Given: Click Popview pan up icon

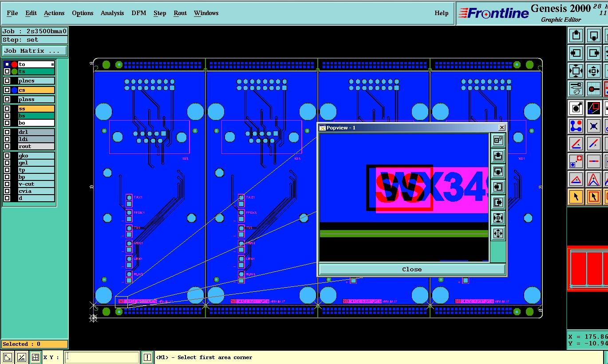Looking at the screenshot, I should (x=498, y=156).
